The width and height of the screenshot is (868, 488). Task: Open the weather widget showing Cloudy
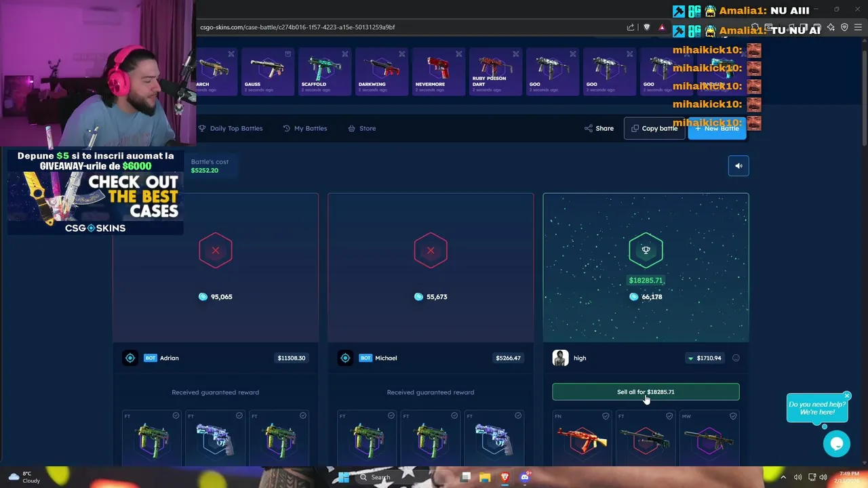pos(24,477)
